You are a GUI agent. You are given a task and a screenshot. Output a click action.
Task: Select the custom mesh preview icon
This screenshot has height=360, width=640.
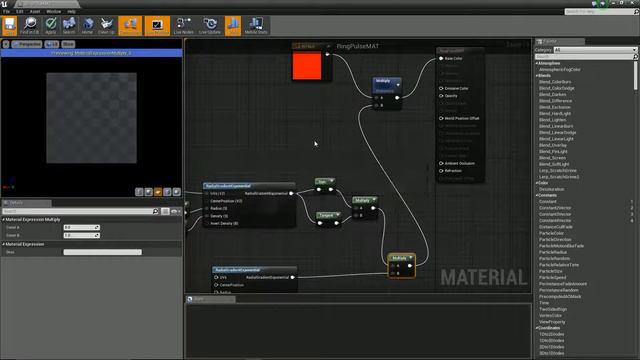(177, 192)
